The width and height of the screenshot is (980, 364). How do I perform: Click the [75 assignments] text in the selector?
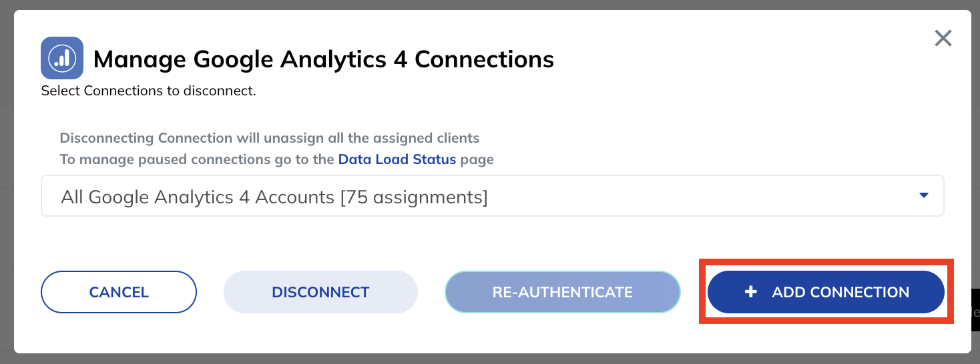413,197
